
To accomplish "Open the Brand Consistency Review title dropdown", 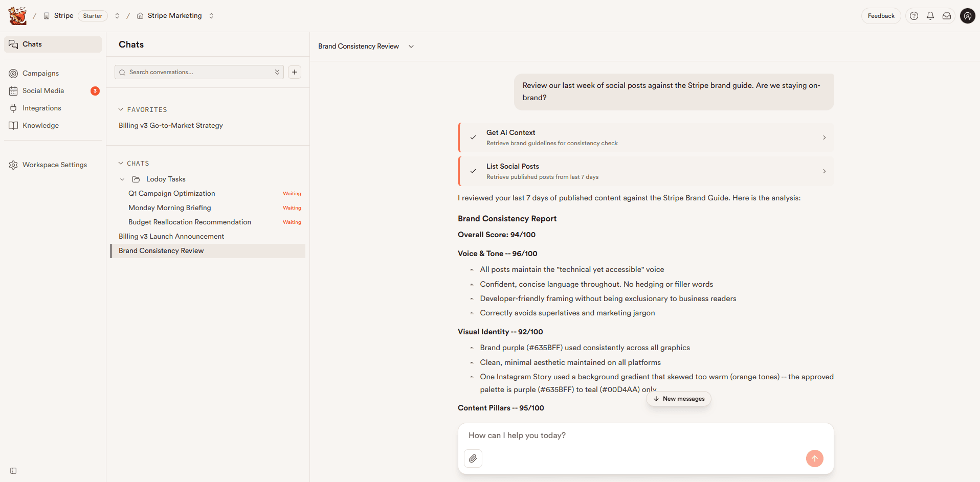I will coord(411,46).
